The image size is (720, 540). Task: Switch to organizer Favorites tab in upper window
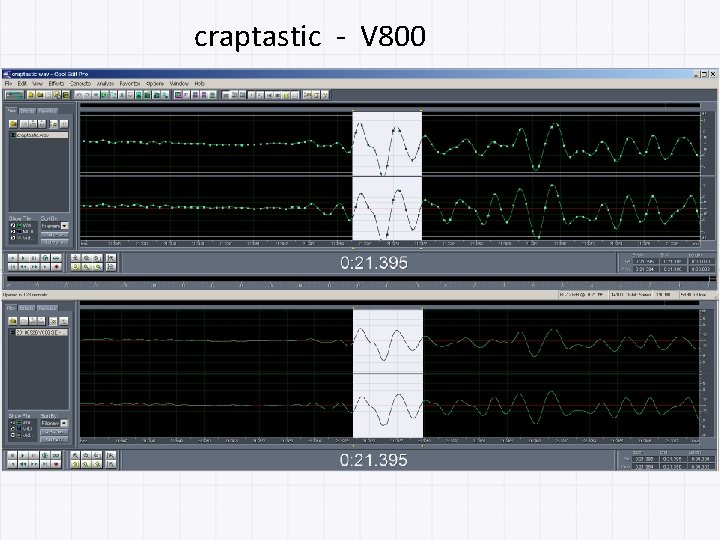(x=47, y=111)
